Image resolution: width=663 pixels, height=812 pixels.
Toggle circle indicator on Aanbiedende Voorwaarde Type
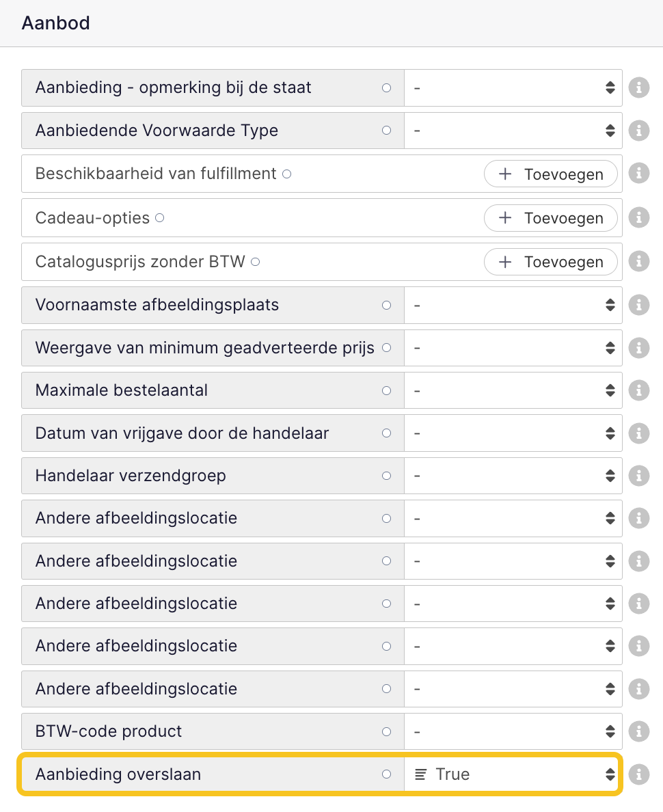pos(386,131)
